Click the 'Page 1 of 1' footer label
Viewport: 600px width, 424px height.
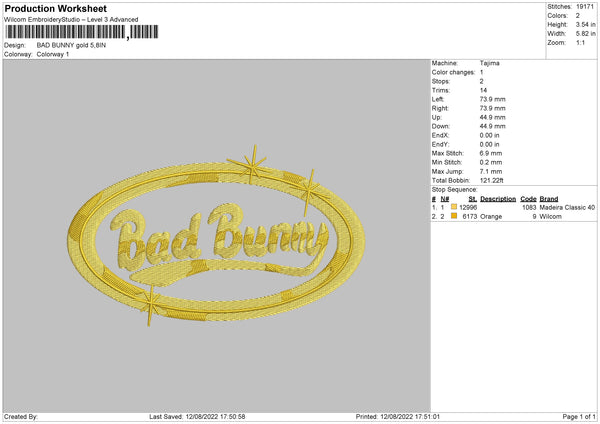pos(579,417)
